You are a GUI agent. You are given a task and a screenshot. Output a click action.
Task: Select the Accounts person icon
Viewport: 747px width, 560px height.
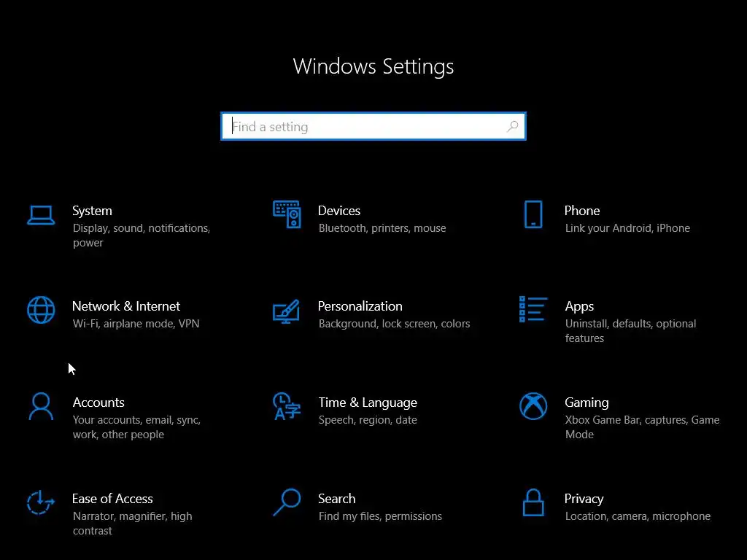[41, 406]
